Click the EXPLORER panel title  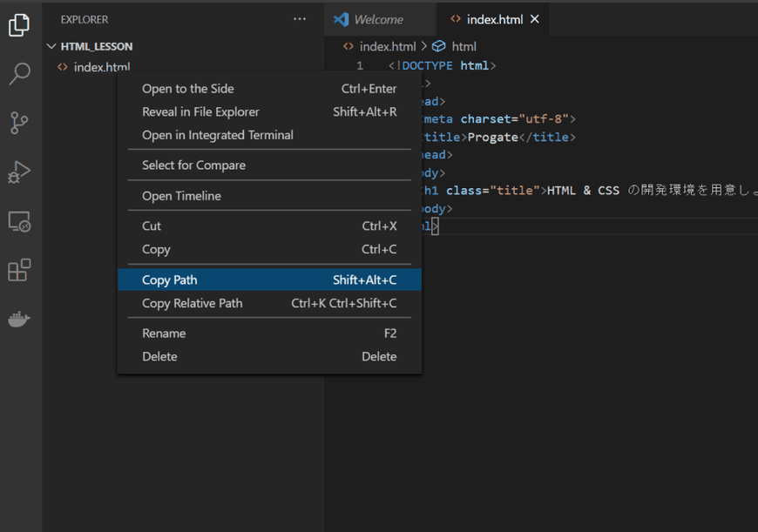pos(85,20)
